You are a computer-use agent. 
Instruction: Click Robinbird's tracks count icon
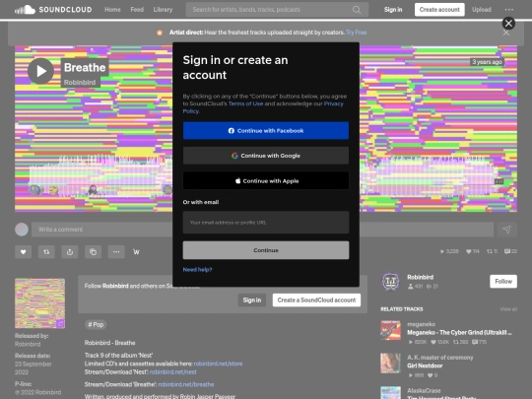coord(429,287)
